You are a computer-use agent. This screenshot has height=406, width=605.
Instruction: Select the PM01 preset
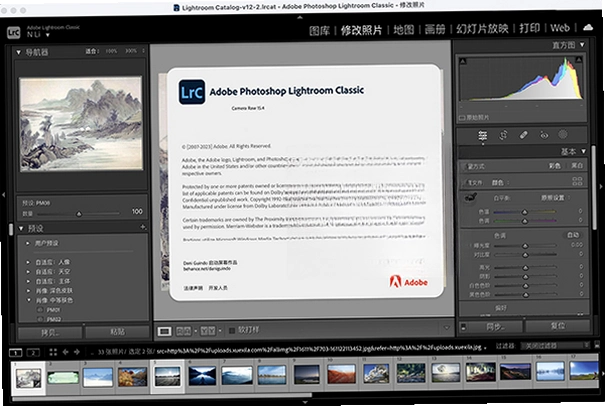(53, 310)
